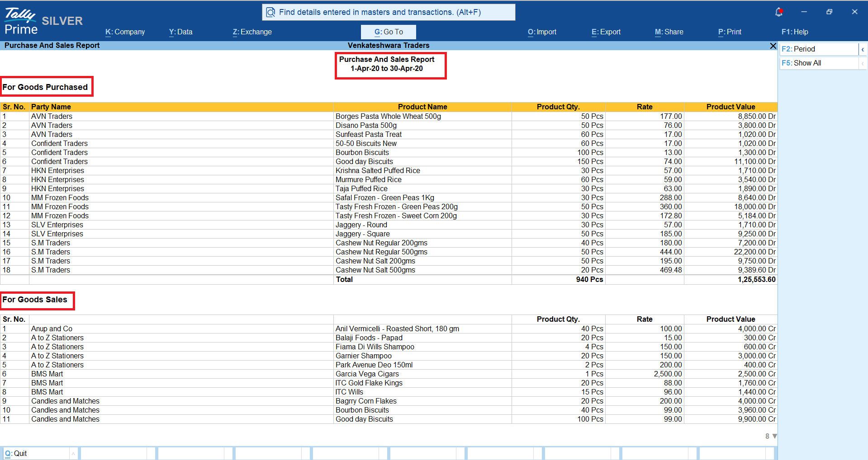The image size is (868, 460).
Task: Select Disano Pasta 500g product
Action: (x=366, y=126)
